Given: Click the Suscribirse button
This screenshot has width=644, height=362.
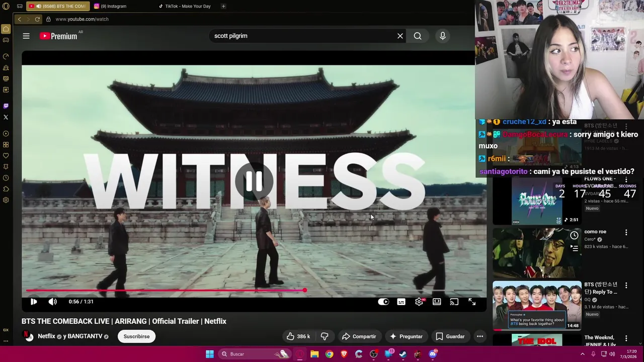Looking at the screenshot, I should 137,336.
